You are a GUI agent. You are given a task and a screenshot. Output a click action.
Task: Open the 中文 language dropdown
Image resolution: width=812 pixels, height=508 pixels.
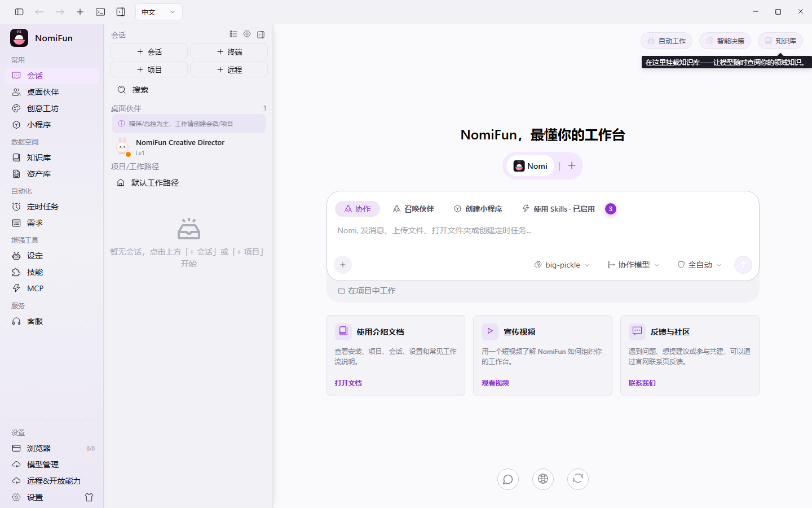(159, 12)
